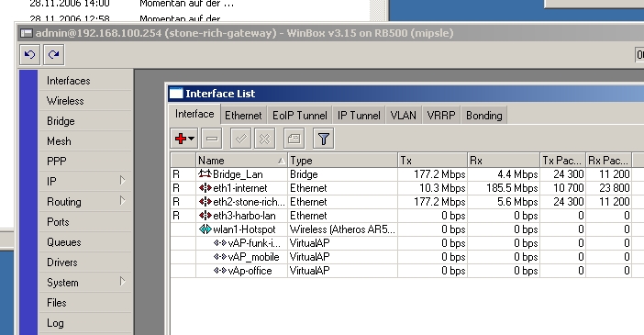This screenshot has height=335, width=644.
Task: Click the minus Remove interface button
Action: click(x=212, y=139)
